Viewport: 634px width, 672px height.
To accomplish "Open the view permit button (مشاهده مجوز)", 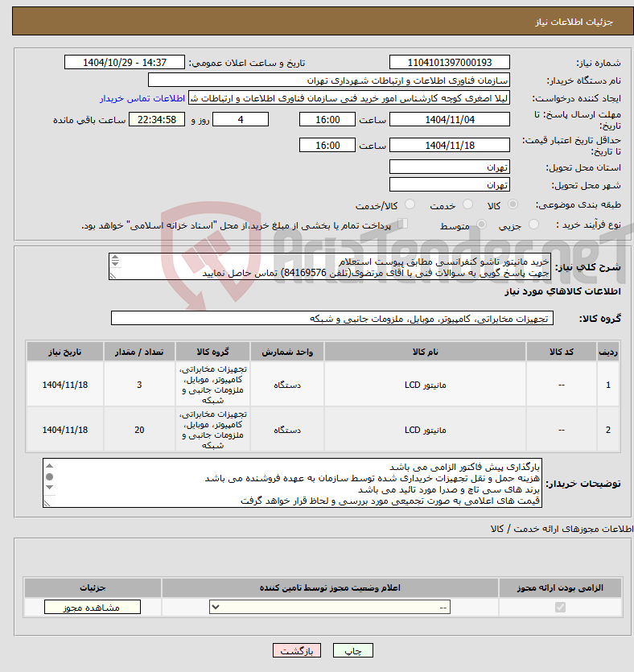I will pos(92,608).
